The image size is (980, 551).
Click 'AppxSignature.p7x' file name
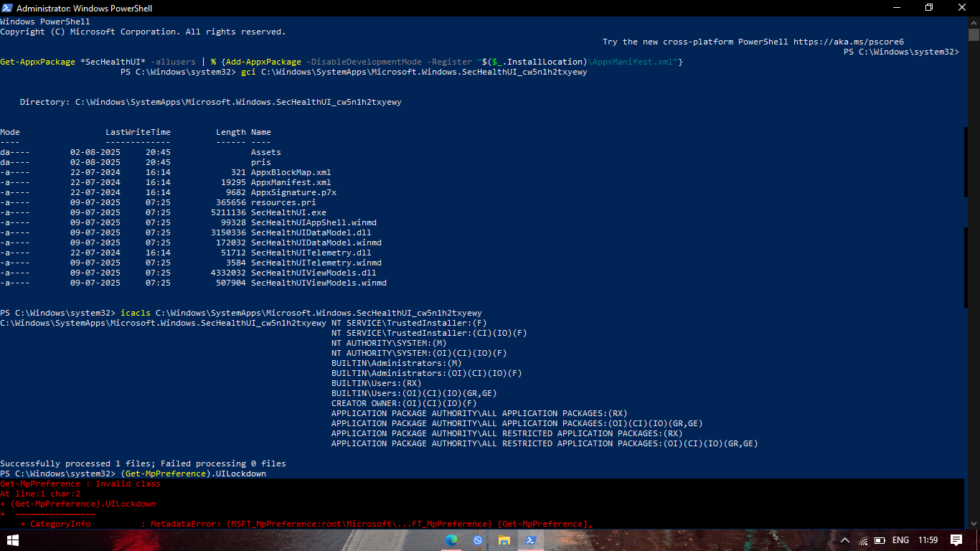[293, 192]
